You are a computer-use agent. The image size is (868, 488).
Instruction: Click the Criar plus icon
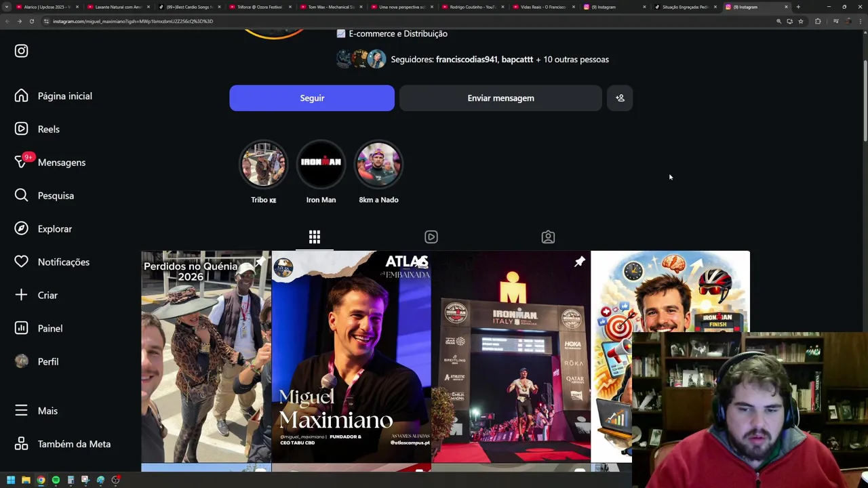pyautogui.click(x=21, y=295)
